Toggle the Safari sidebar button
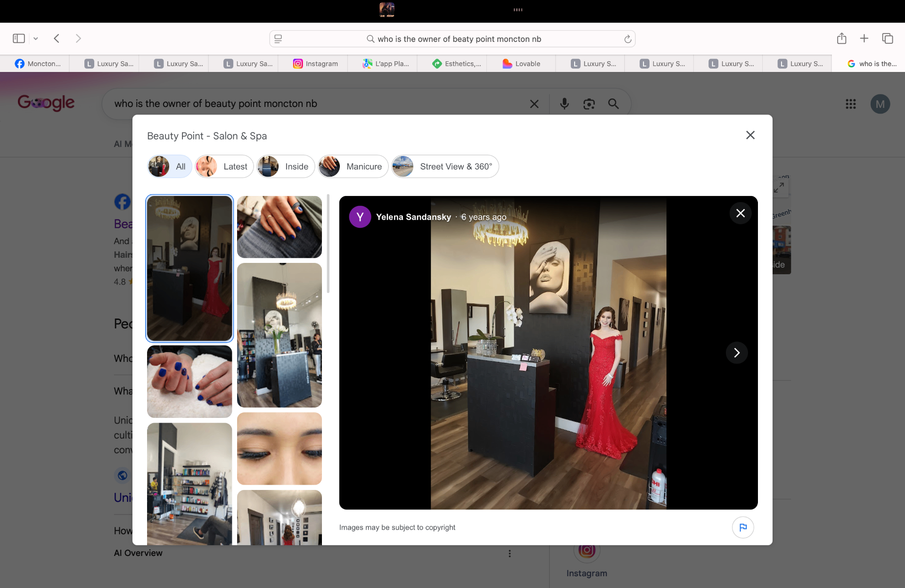905x588 pixels. (19, 39)
